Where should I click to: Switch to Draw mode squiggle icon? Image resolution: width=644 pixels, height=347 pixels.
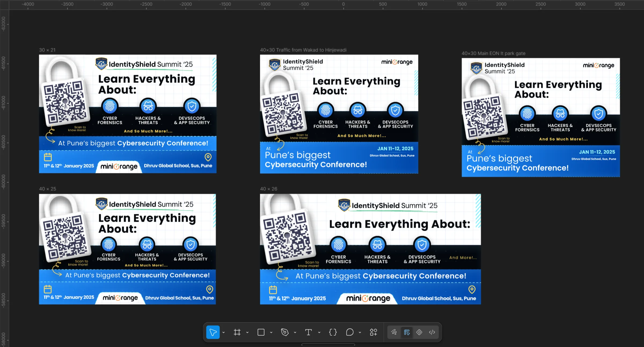(394, 332)
